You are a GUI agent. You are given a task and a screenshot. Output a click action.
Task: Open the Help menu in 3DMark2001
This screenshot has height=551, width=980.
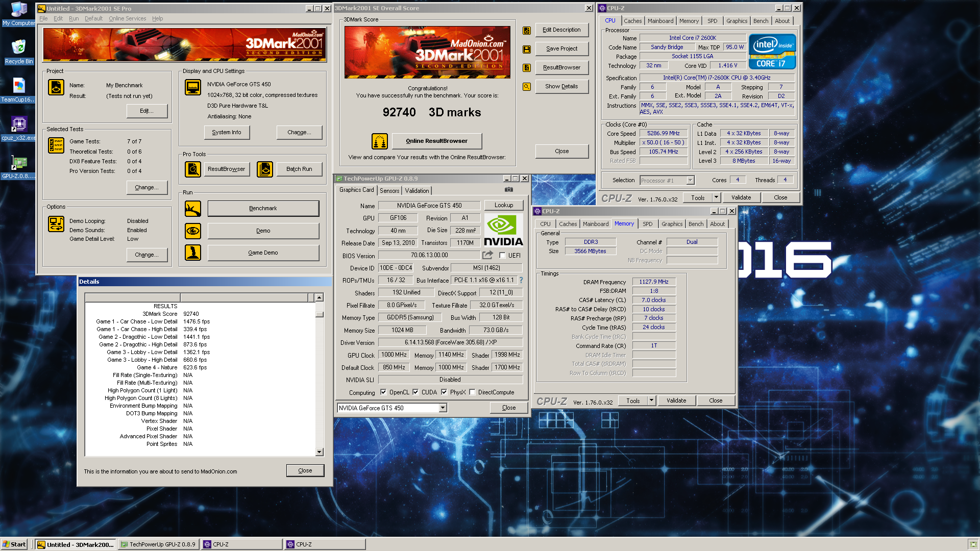(x=157, y=18)
